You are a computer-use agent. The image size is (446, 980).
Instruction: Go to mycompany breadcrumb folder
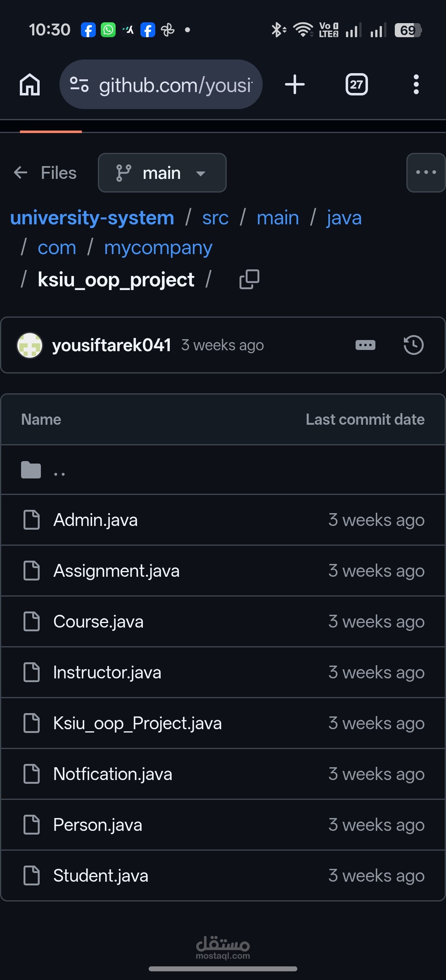tap(158, 248)
